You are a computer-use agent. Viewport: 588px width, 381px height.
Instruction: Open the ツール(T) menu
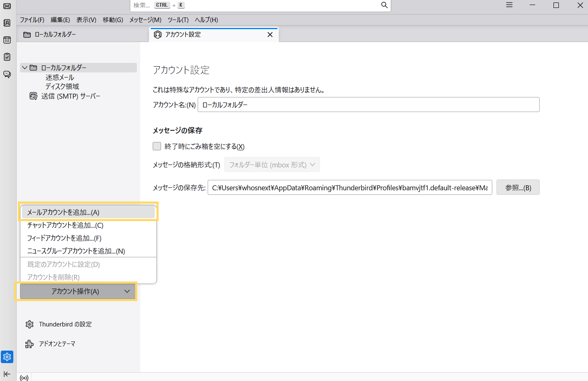coord(178,20)
